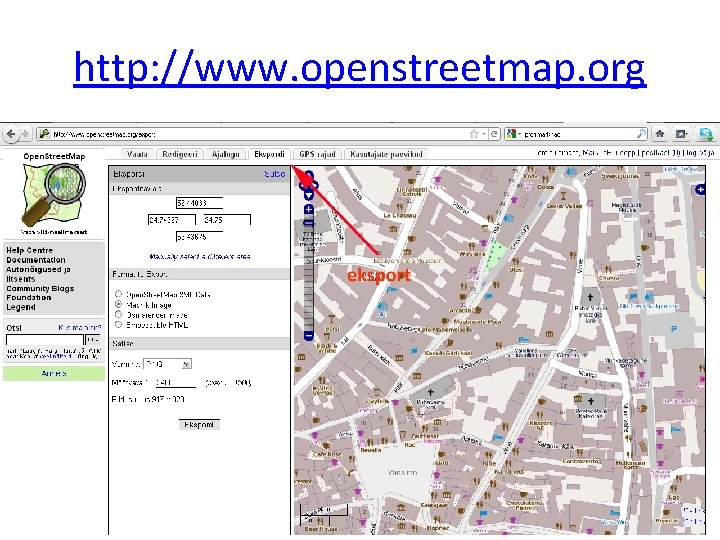Open the Help Centre link
This screenshot has width=720, height=540.
point(29,250)
